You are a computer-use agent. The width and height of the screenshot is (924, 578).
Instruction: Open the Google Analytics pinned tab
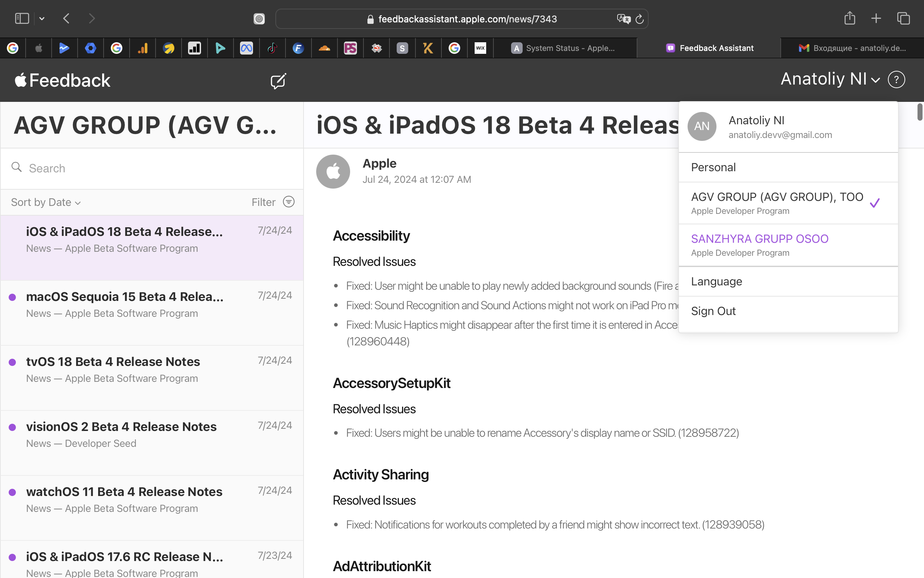click(143, 48)
